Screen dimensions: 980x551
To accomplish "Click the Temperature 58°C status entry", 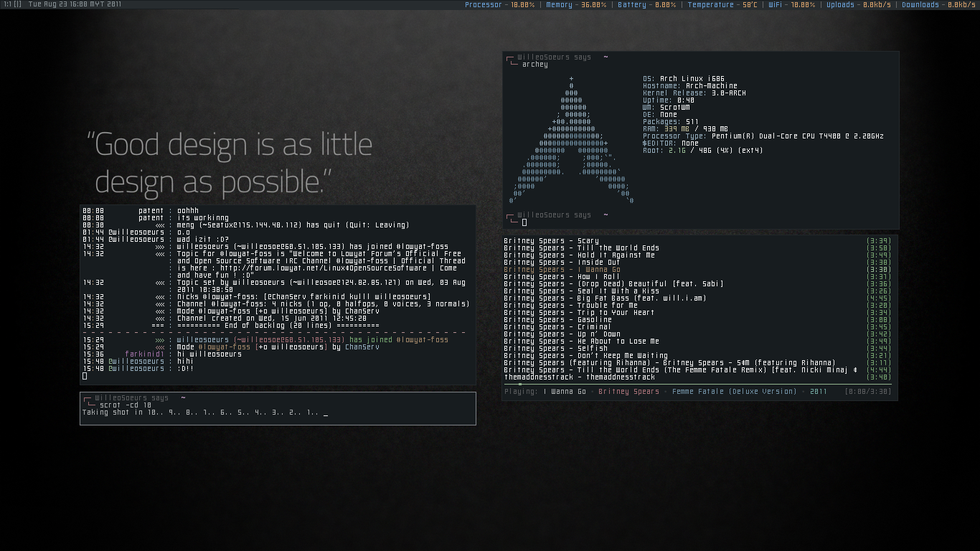I will (x=722, y=4).
